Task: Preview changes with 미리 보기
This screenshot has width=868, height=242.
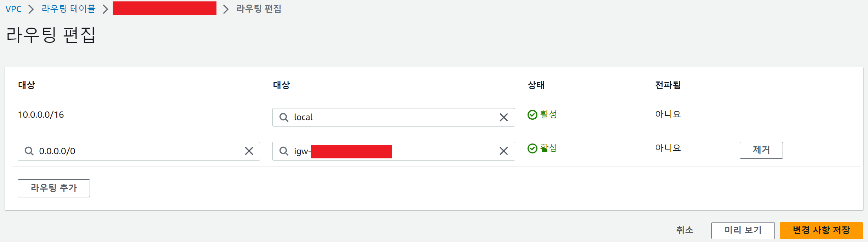Action: pyautogui.click(x=743, y=231)
